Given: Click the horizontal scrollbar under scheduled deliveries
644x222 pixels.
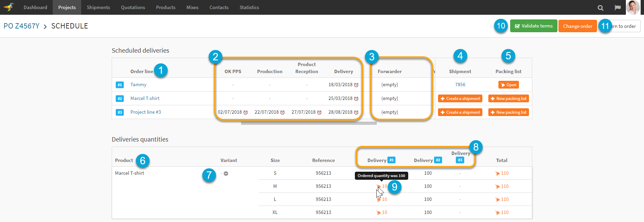Looking at the screenshot, I should pos(309,123).
